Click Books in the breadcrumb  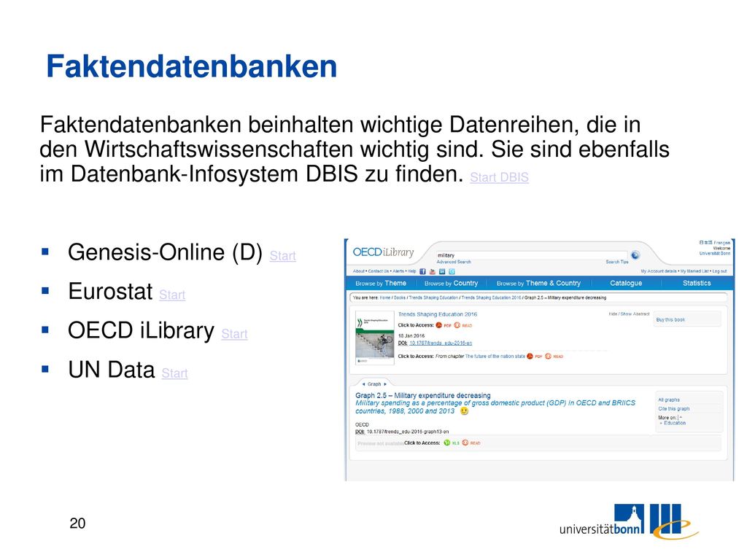[x=400, y=297]
